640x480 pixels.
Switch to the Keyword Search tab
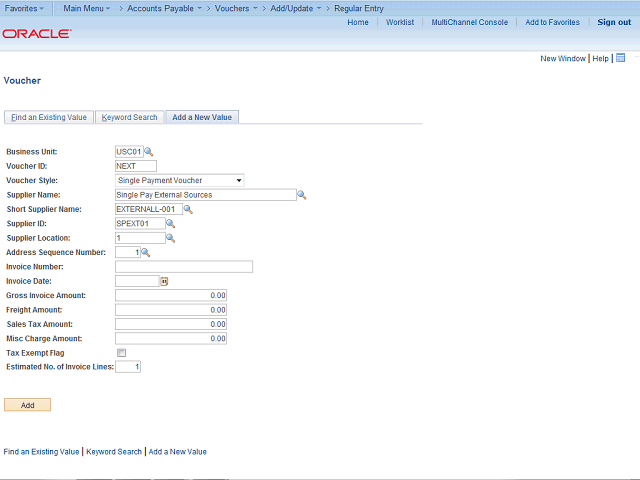(129, 117)
